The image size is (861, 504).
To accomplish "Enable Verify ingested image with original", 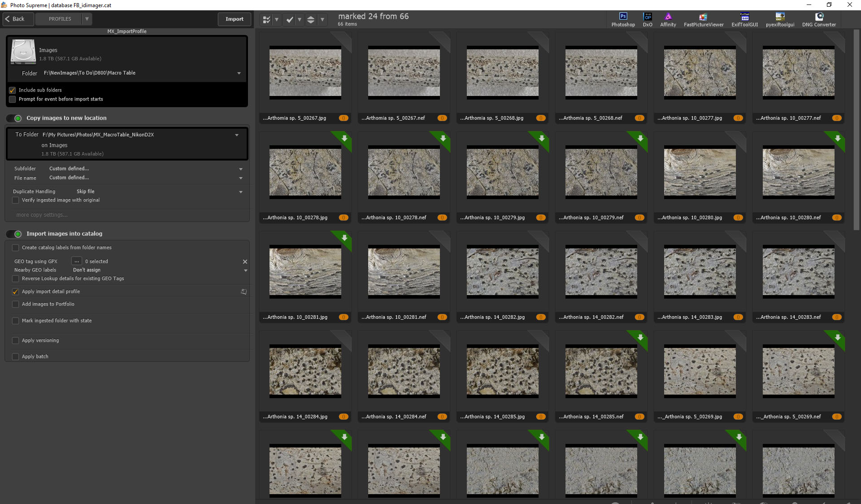I will [x=16, y=200].
